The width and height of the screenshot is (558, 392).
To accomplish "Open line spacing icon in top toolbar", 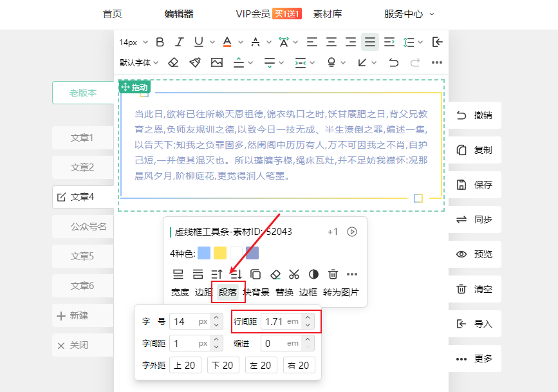I will pos(409,42).
